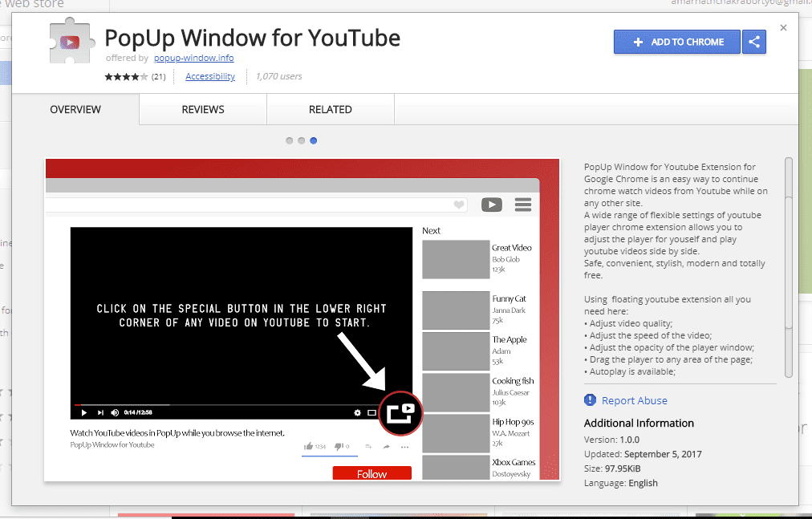
Task: Click the Updated September 5, 2017 line
Action: (x=643, y=454)
